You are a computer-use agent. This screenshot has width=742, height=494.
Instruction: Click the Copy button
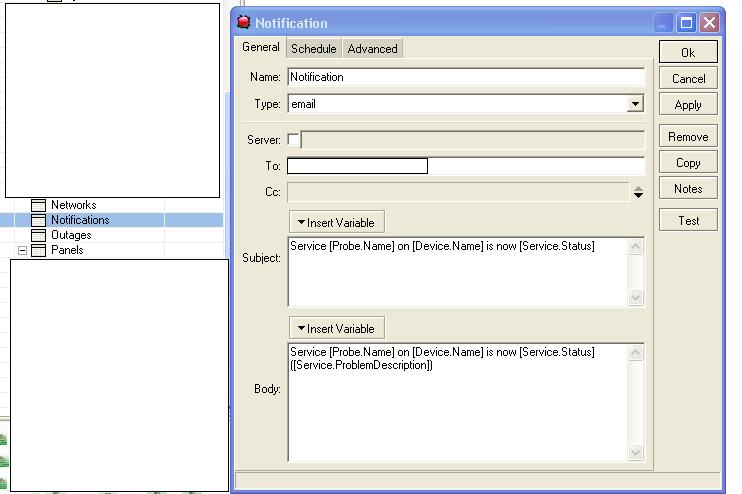click(x=688, y=162)
